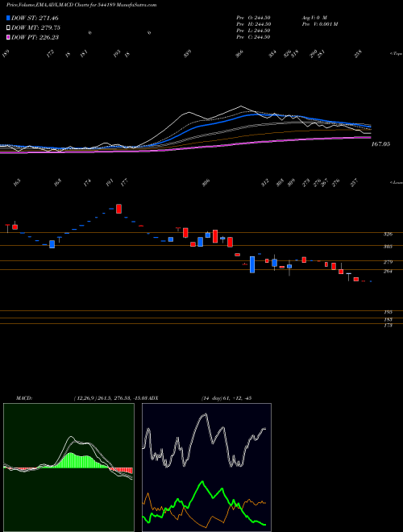
Task: Click the magenta DOW PT legend swatch
Action: (x=8, y=37)
